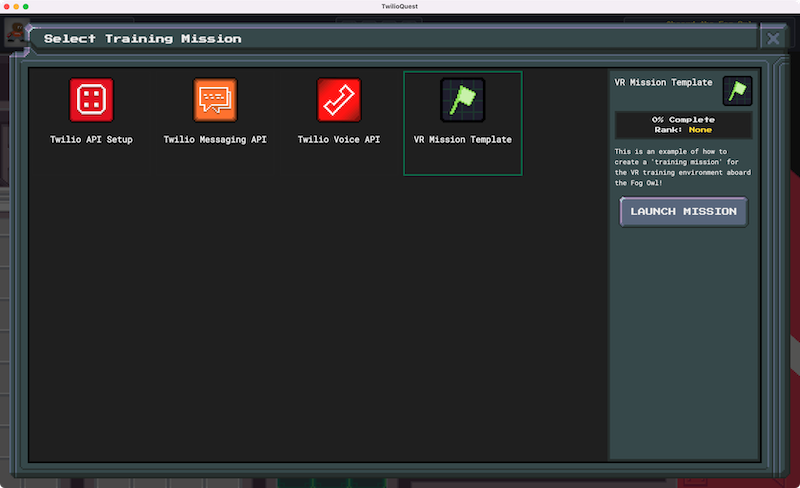Viewport: 800px width, 488px height.
Task: Click the macOS green fullscreen button
Action: click(26, 7)
